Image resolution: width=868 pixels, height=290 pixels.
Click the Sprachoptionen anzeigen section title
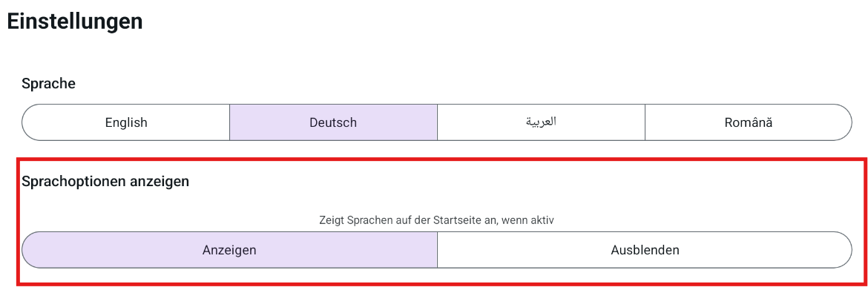(105, 181)
